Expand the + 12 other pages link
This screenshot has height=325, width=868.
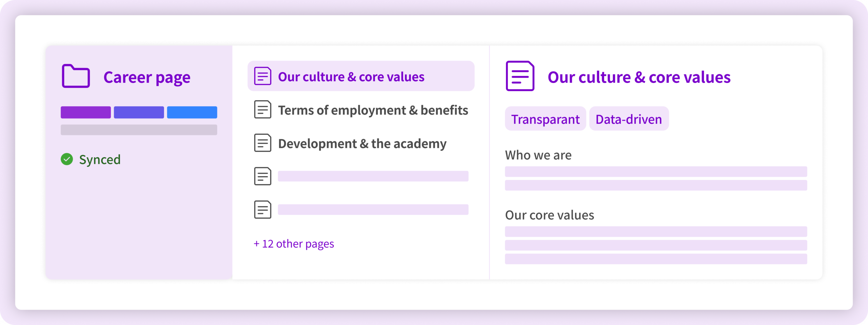pos(294,244)
